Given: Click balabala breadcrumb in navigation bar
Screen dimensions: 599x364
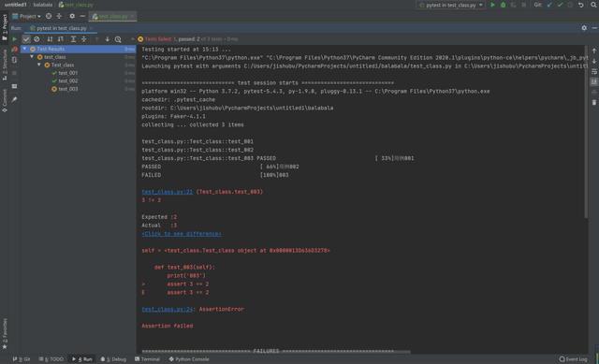Looking at the screenshot, I should point(43,5).
